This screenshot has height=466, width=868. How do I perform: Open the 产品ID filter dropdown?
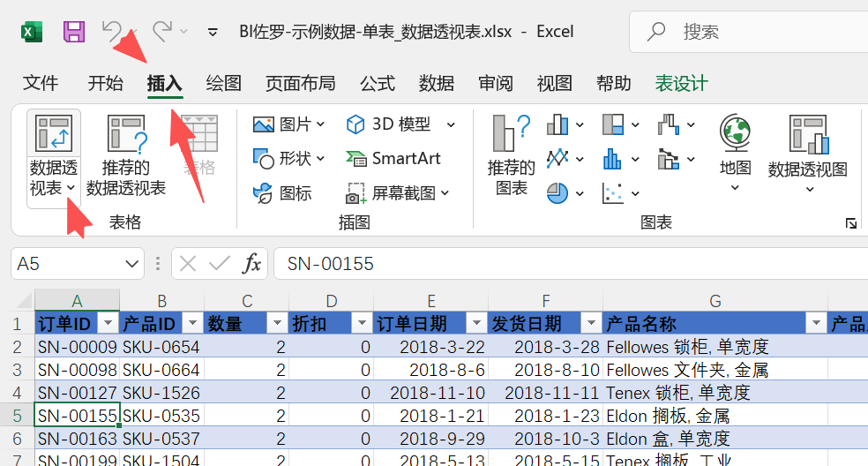[x=192, y=322]
